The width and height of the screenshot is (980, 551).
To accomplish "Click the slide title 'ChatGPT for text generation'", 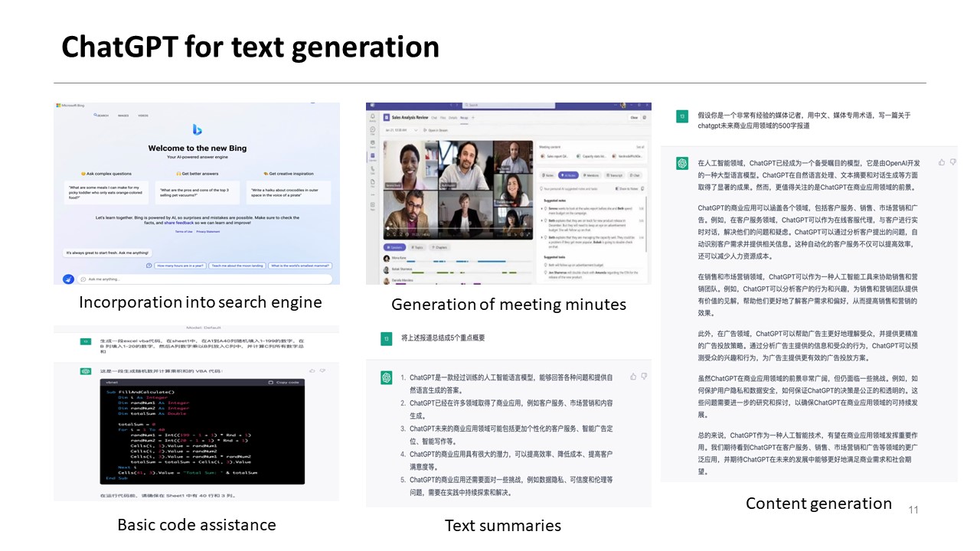I will click(250, 47).
